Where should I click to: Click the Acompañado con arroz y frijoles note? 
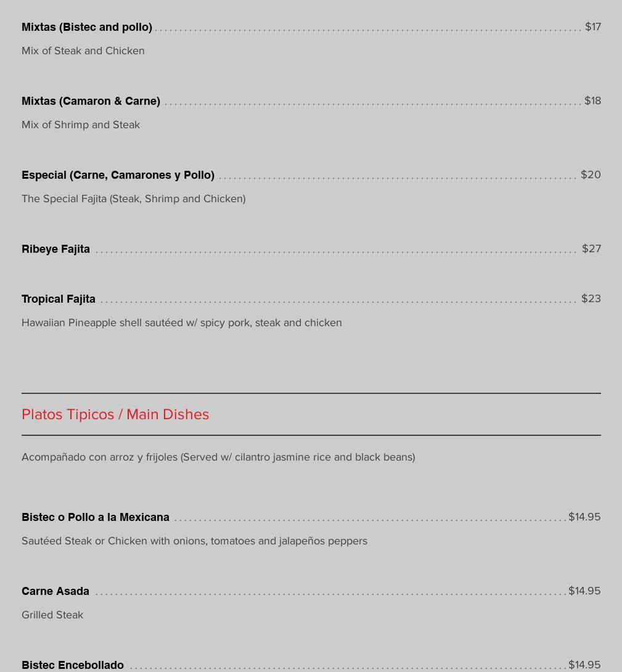218,457
